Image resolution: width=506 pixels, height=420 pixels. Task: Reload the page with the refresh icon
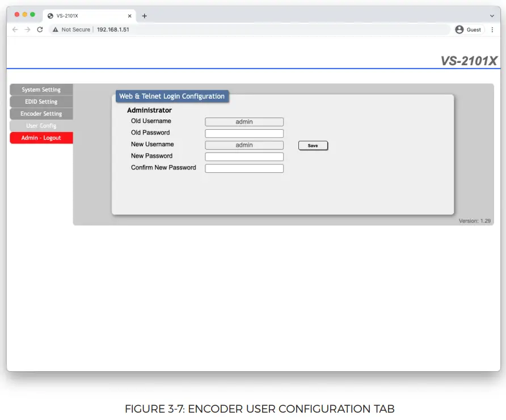40,29
